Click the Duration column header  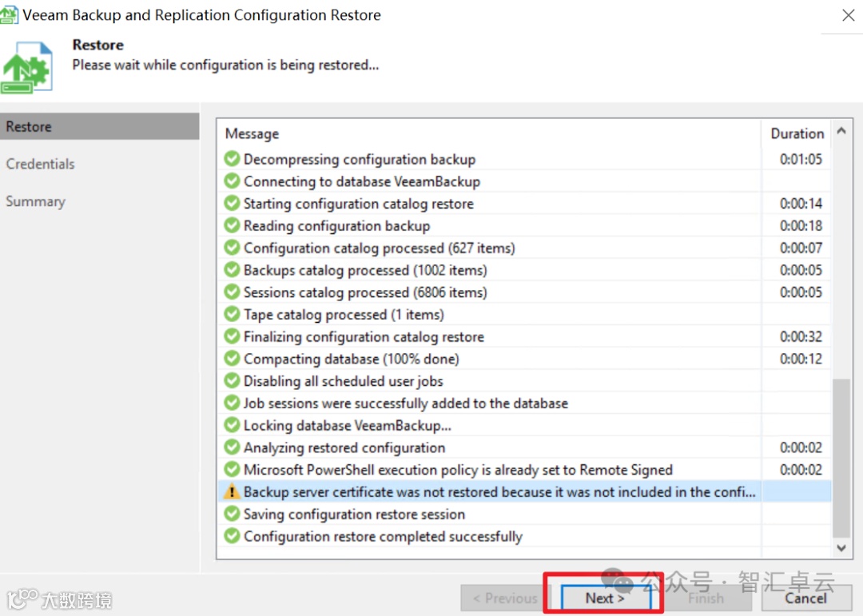(x=797, y=133)
